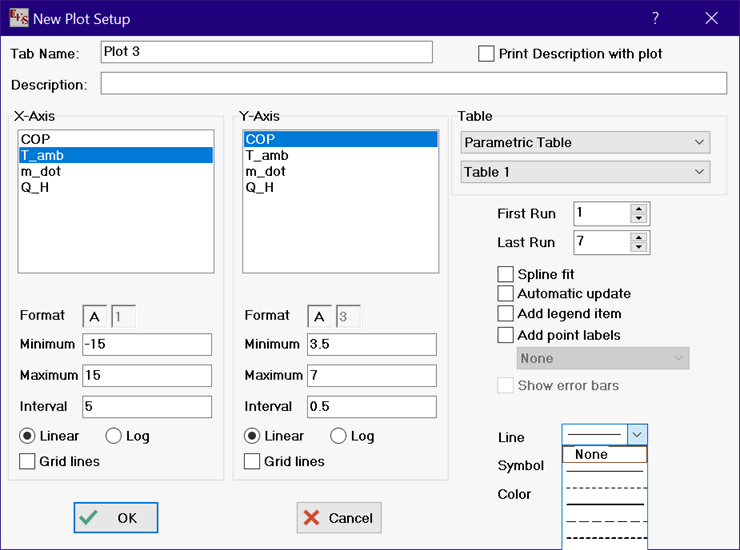740x550 pixels.
Task: Check the Add legend item box
Action: [x=506, y=314]
